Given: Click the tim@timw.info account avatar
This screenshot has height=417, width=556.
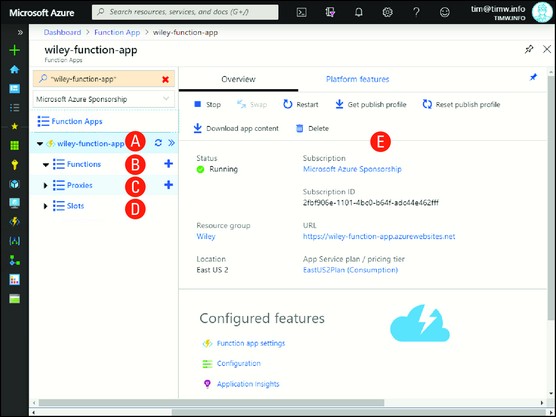Looking at the screenshot, I should 542,12.
